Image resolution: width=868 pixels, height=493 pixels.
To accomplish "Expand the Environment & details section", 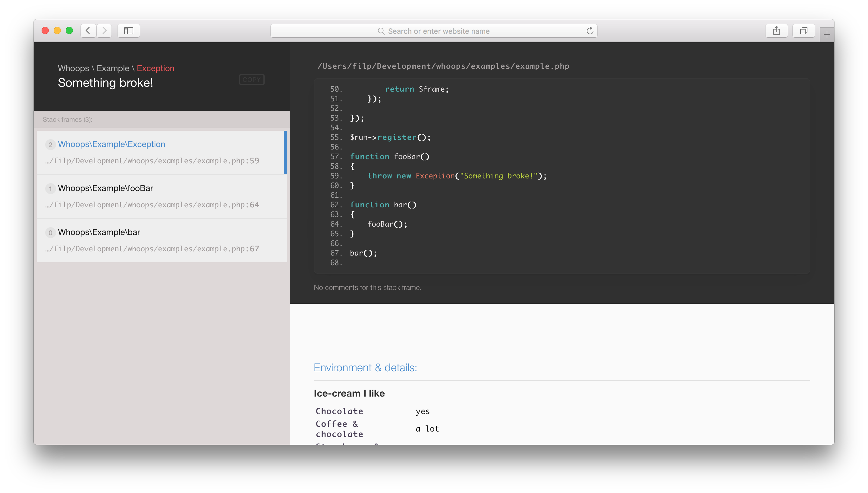I will [x=366, y=367].
